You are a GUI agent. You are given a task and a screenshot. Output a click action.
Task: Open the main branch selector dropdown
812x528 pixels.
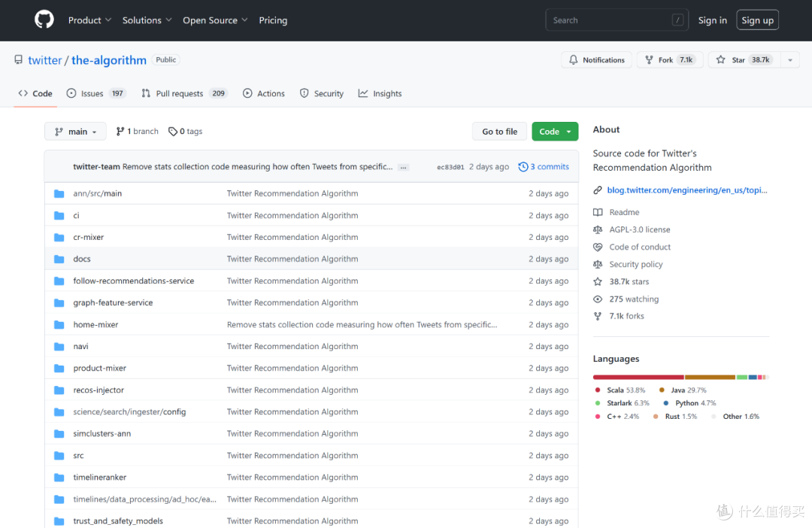coord(75,132)
